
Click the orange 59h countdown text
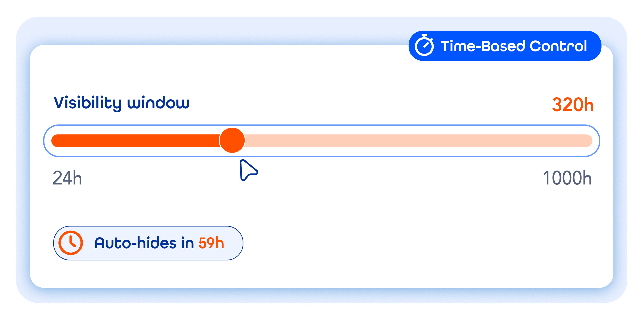coord(211,243)
